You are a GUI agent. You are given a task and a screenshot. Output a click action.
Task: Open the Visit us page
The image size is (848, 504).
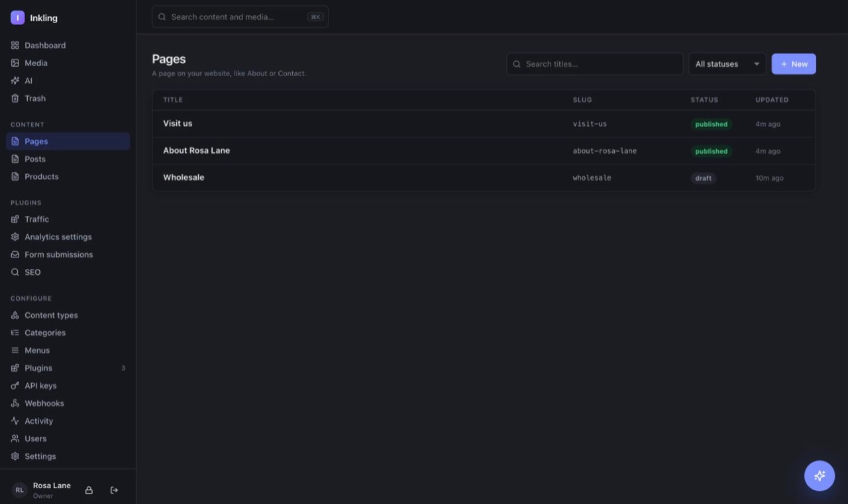[x=178, y=124]
